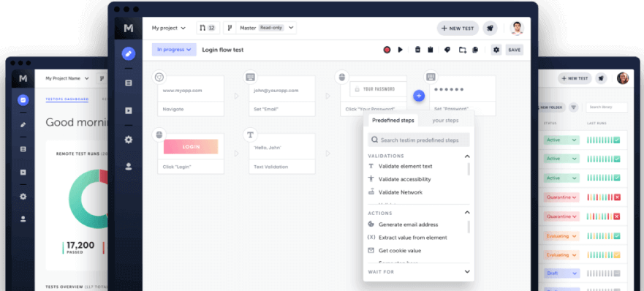Click the VALIDATIONS list scrollbar thumb
Viewport: 644px width, 291px height.
469,169
